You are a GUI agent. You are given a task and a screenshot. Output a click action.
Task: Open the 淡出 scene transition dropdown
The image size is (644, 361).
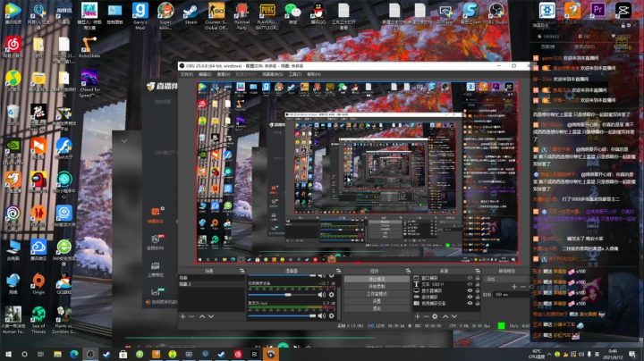[x=506, y=279]
